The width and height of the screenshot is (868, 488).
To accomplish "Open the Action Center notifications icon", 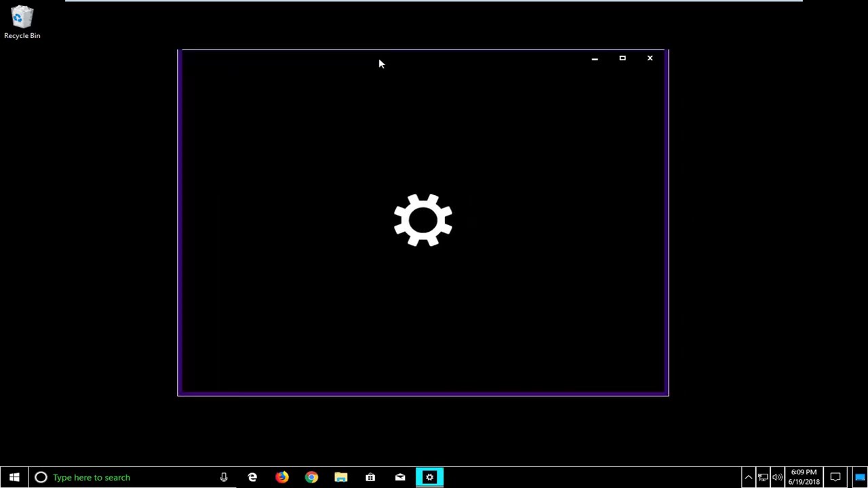I will pos(835,477).
